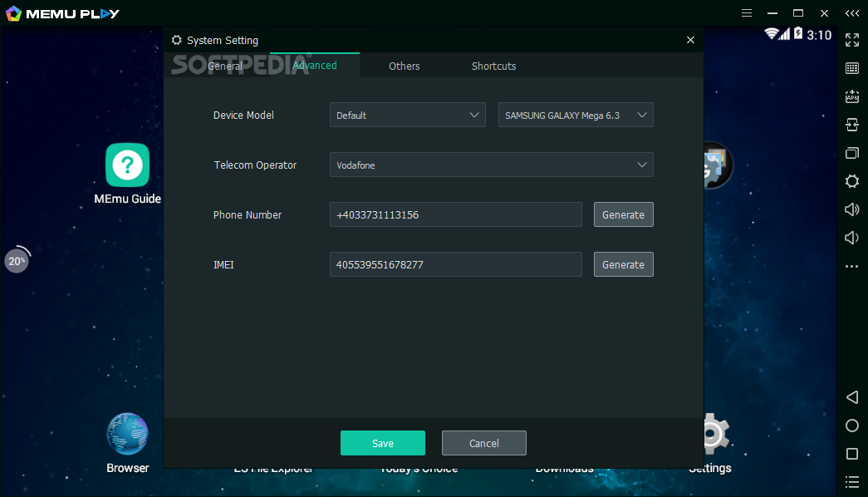Select the Advanced tab

(315, 66)
